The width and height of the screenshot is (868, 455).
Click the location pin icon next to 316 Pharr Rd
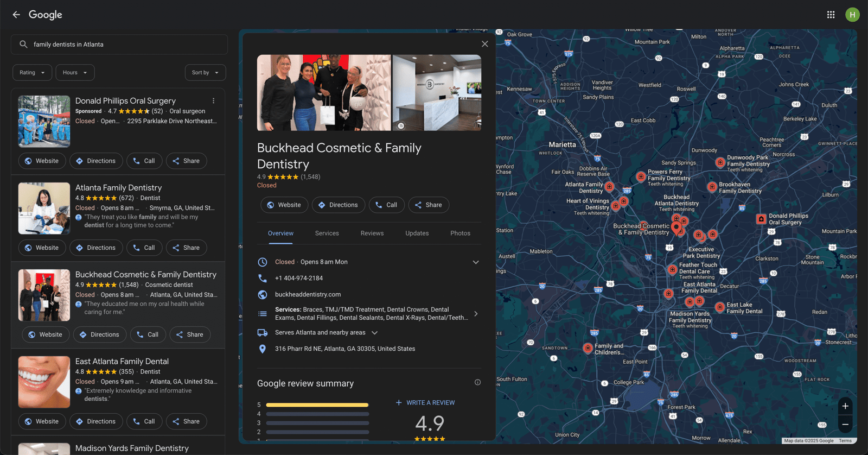[263, 349]
